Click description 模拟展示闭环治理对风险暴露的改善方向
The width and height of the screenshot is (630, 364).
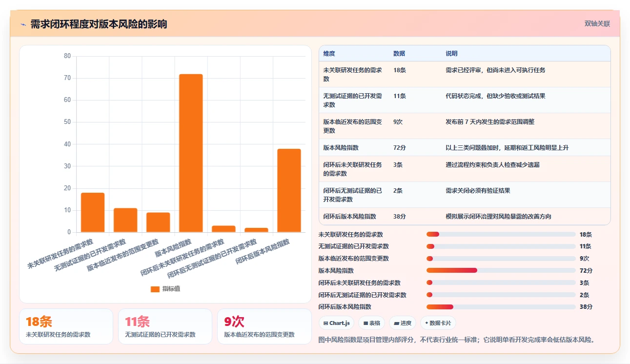498,217
